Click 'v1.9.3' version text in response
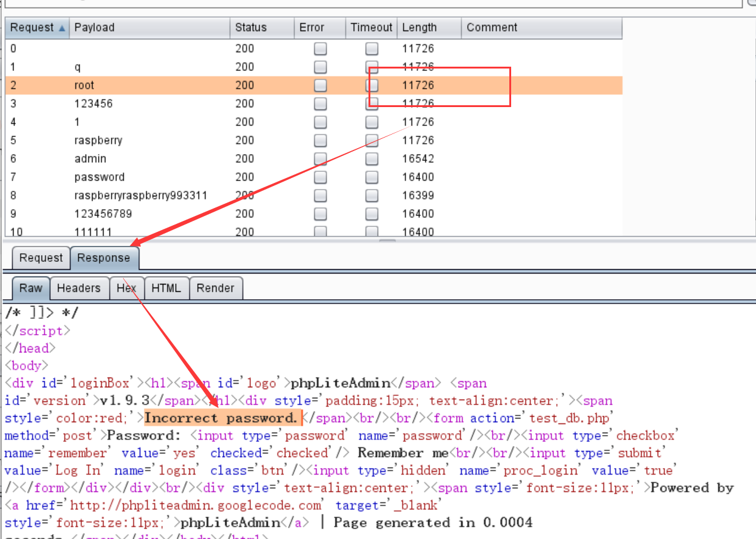Viewport: 756px width, 539px height. tap(125, 401)
